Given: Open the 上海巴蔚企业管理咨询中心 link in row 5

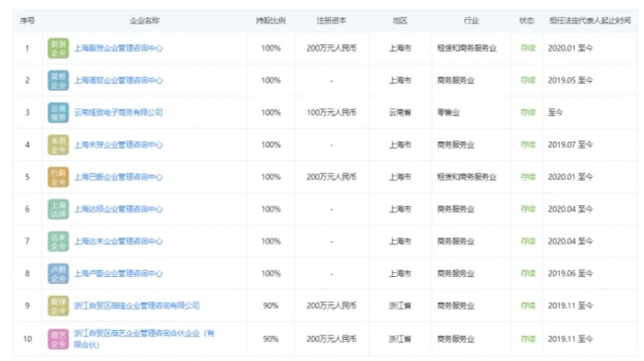Looking at the screenshot, I should (118, 177).
